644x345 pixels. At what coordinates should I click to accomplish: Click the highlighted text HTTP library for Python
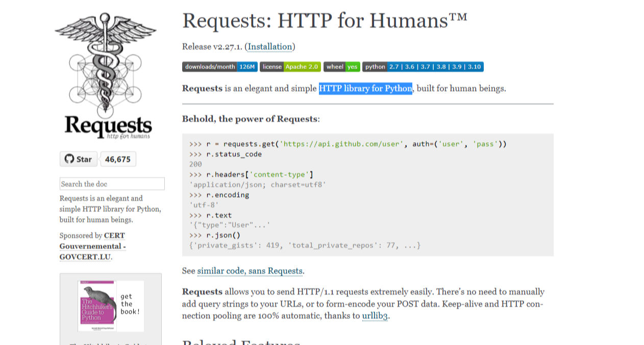[x=365, y=88]
